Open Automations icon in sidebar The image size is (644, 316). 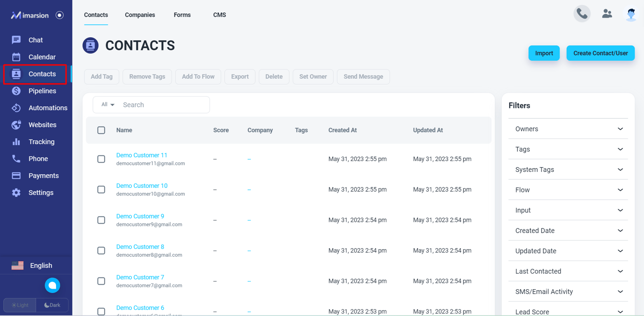point(16,108)
